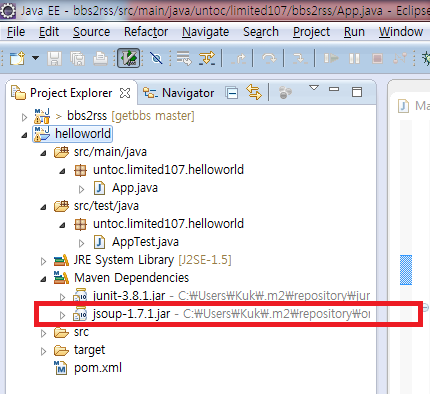Minimize the Project Explorer view

click(x=334, y=89)
